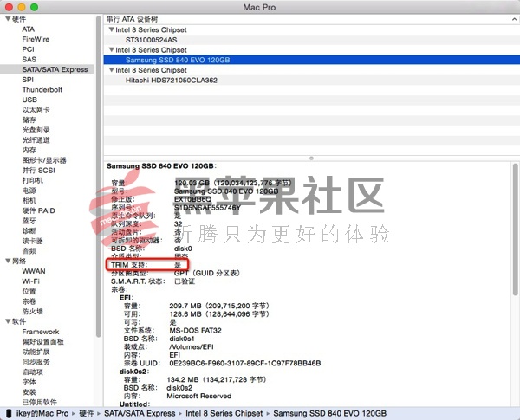The image size is (520, 420).
Task: Open 以太网卡 in the sidebar
Action: [x=36, y=110]
